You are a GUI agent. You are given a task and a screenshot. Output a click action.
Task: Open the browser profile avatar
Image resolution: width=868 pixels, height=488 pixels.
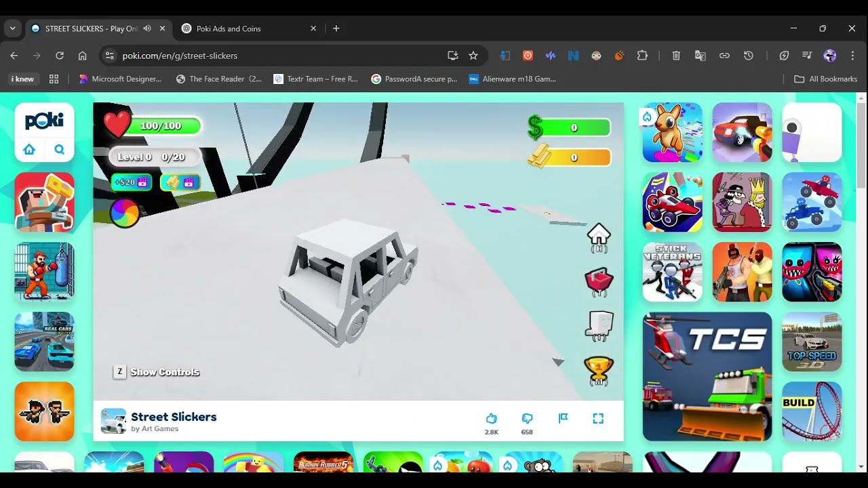click(x=830, y=56)
